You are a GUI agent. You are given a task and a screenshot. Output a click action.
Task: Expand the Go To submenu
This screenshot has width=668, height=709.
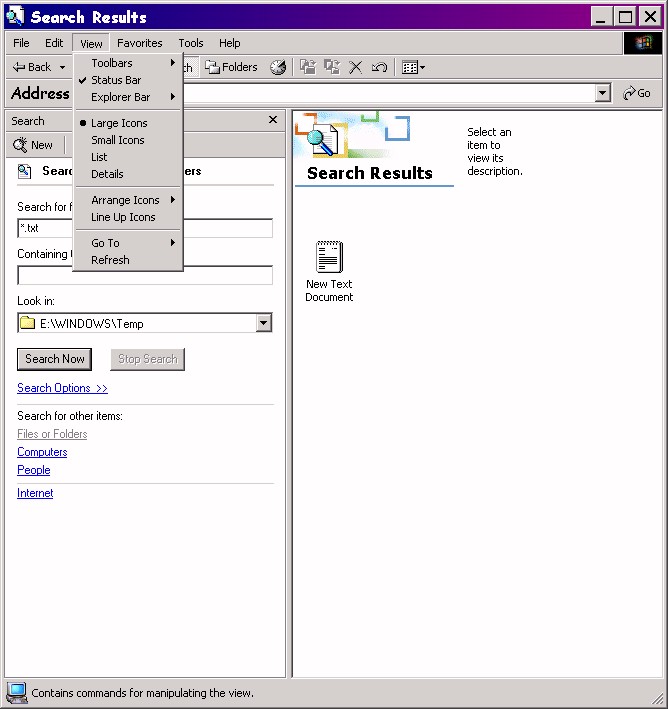(128, 243)
